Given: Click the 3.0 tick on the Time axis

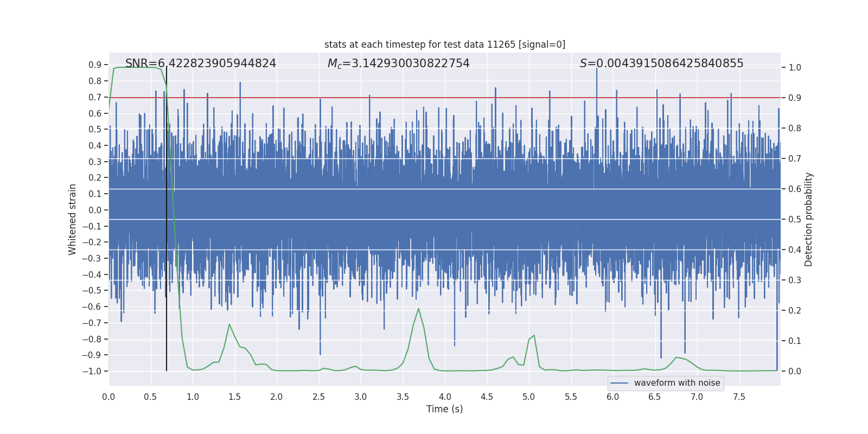Looking at the screenshot, I should coord(361,397).
